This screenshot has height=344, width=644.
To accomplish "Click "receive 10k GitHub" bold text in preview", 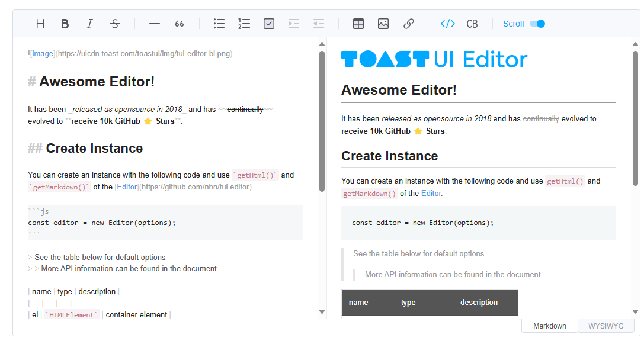I will (x=376, y=131).
